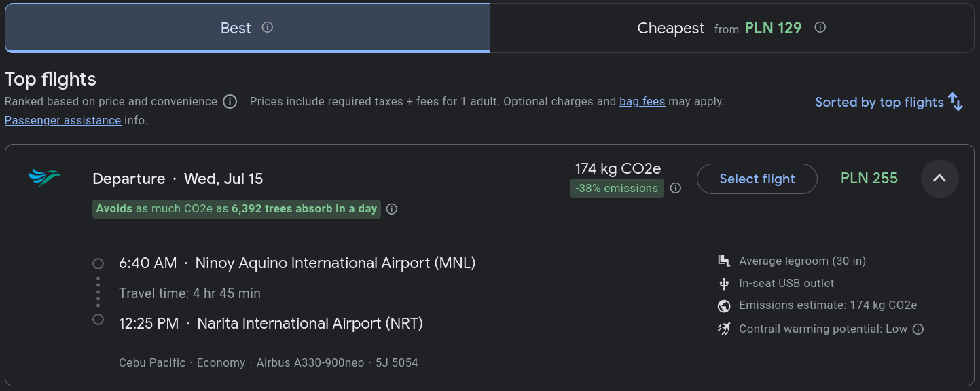Screen dimensions: 980x391
Task: Click the info icon beside Cheapest price
Action: pos(820,28)
